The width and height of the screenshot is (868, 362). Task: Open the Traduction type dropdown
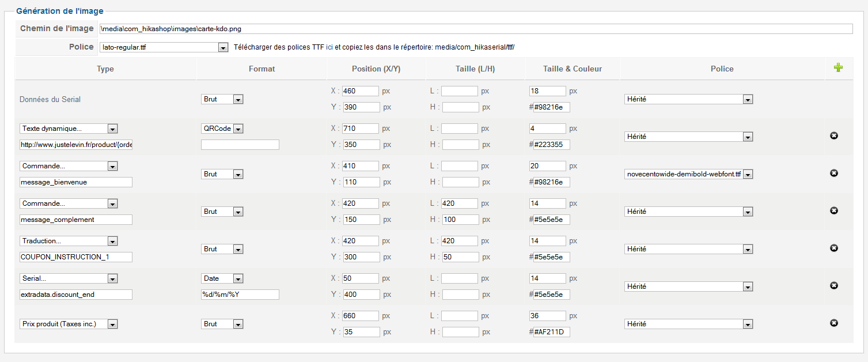tap(112, 241)
